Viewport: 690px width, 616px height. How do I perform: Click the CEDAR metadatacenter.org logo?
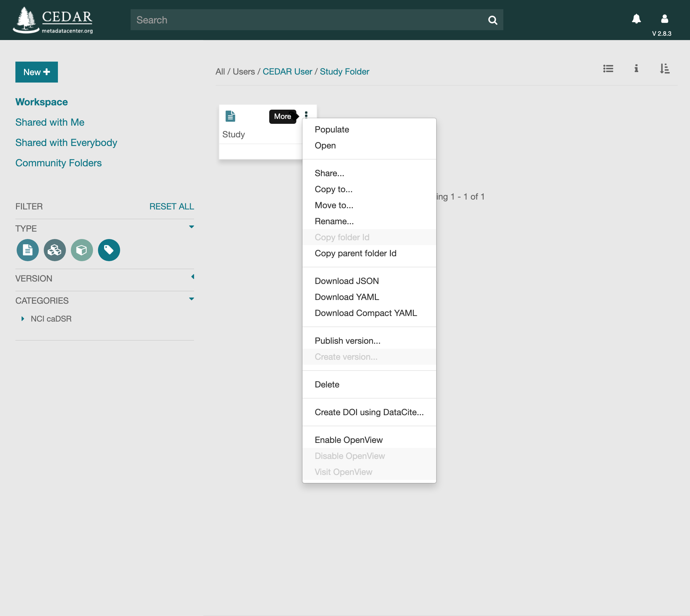click(53, 20)
